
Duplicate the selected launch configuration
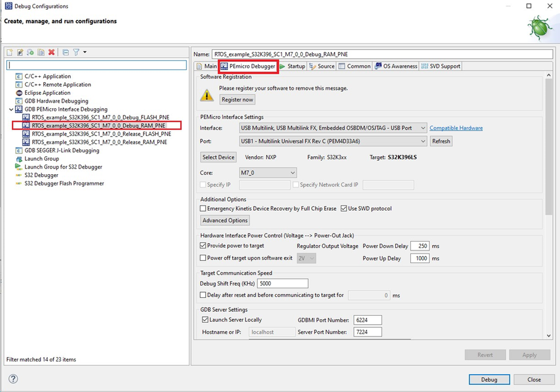(x=41, y=53)
